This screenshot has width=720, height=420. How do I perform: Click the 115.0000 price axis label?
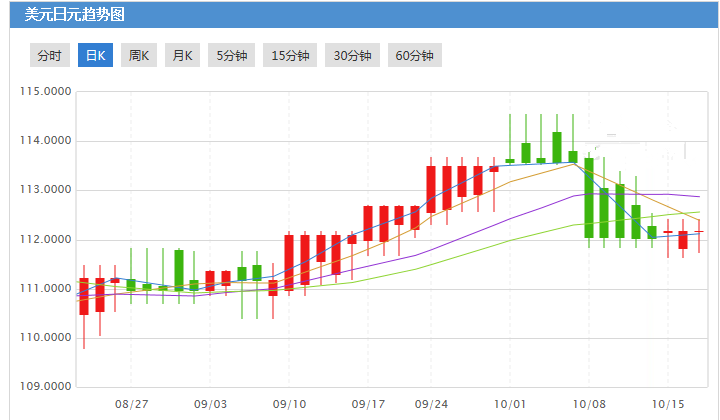46,92
